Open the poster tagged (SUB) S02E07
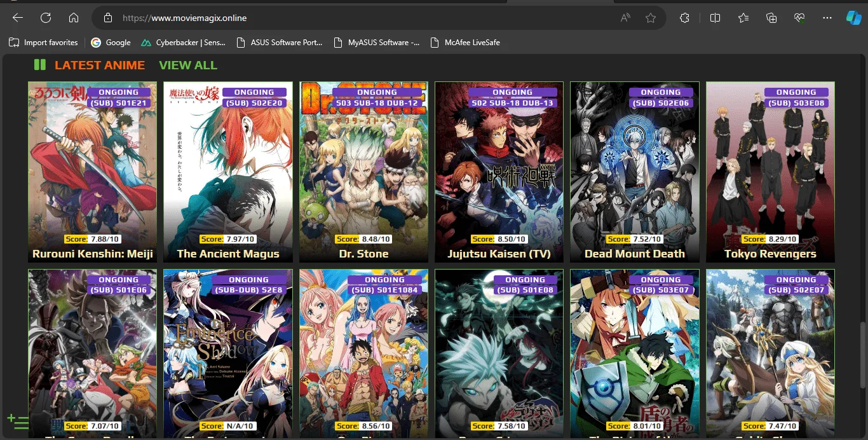The width and height of the screenshot is (868, 440). (x=770, y=353)
